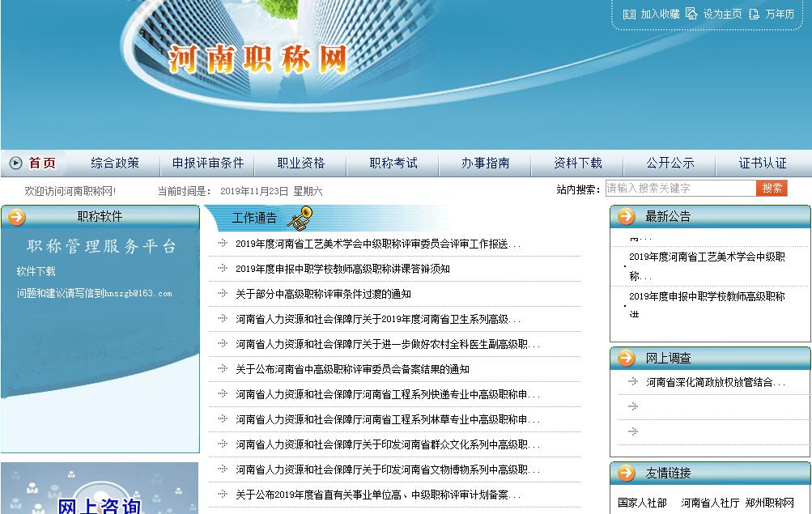Select 证书认证 from the navigation bar
Viewport: 812px width, 514px height.
point(762,164)
